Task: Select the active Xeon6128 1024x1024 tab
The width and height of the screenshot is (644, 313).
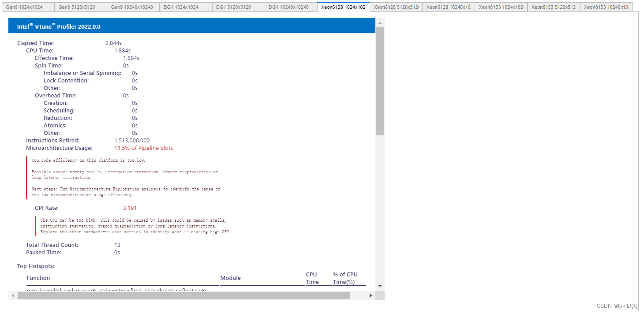Action: click(x=343, y=7)
